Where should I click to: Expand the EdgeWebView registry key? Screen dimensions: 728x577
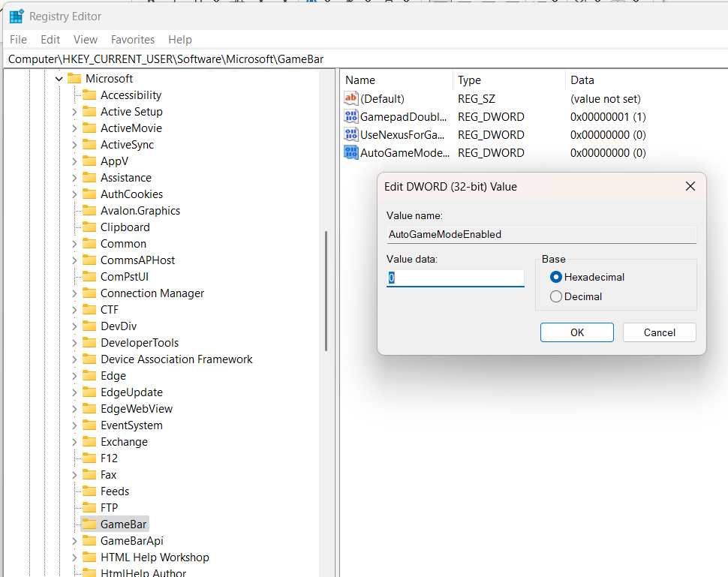point(74,409)
